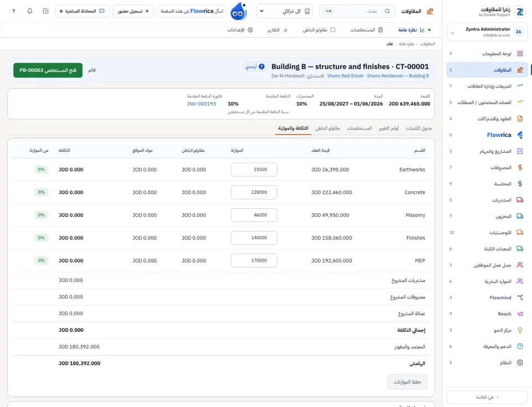Click the Concrete budget input field
Image resolution: width=532 pixels, height=407 pixels.
254,192
